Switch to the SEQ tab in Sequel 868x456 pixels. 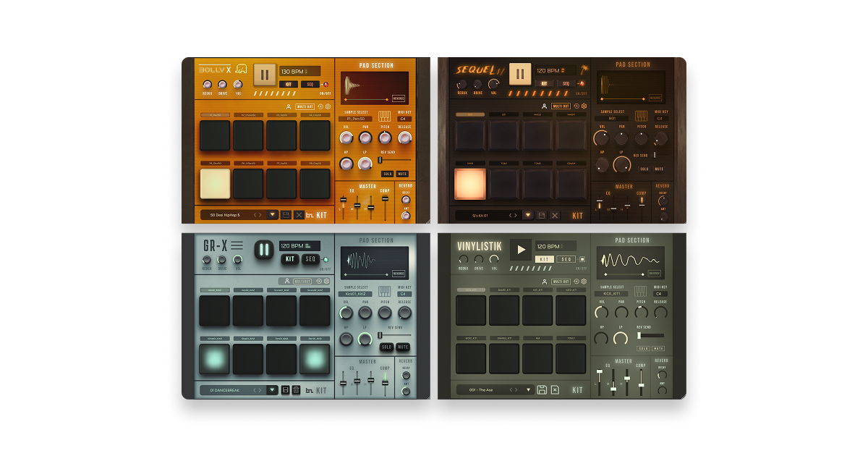click(566, 83)
